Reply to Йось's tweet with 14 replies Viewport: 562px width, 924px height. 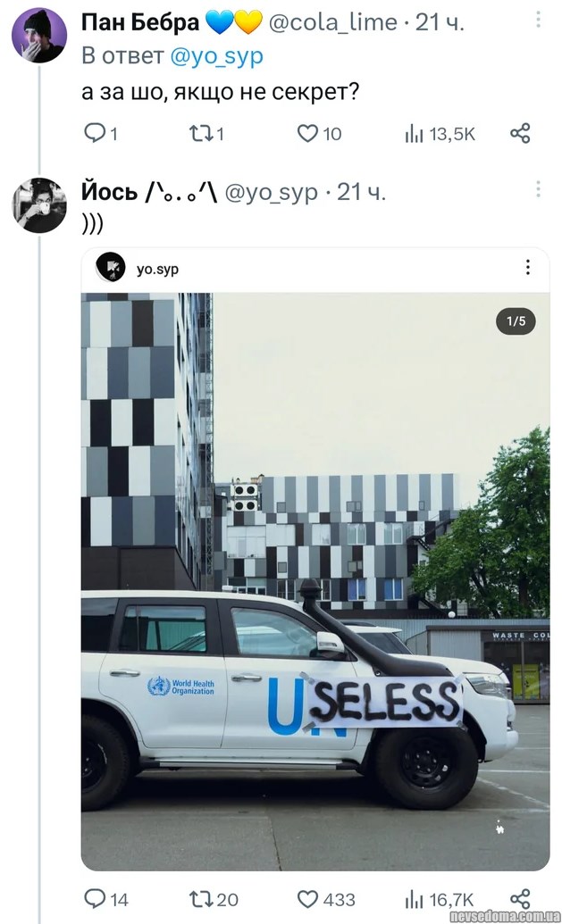tap(94, 899)
